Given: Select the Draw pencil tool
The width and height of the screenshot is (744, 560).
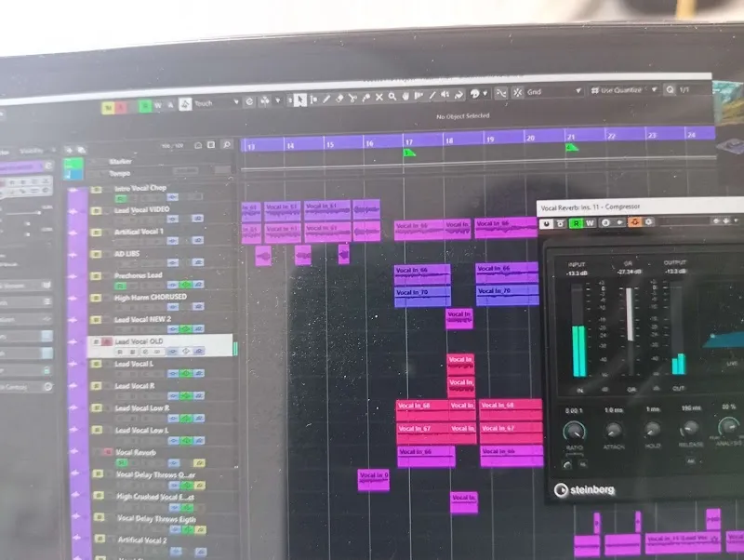Looking at the screenshot, I should (326, 99).
